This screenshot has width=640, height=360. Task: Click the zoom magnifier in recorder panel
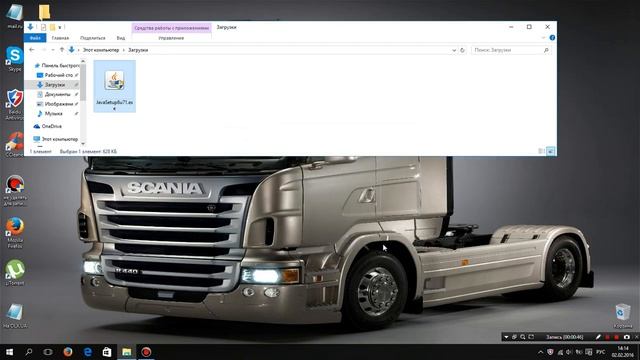[523, 337]
